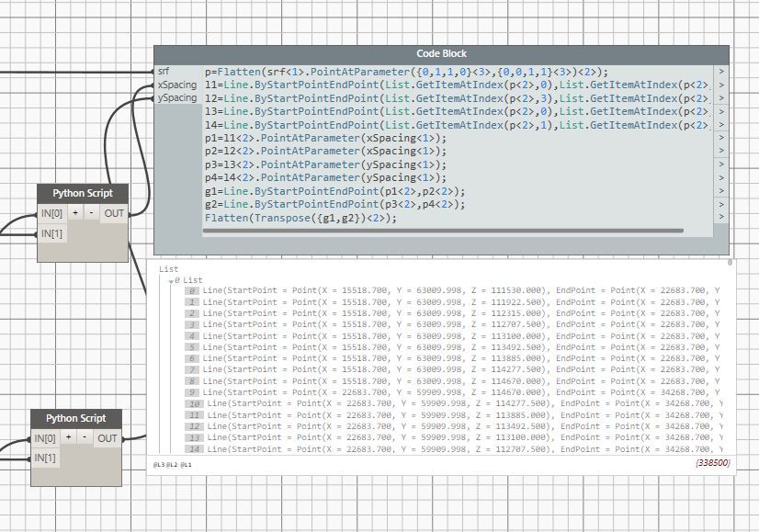Select the ySpacing input port
The image size is (759, 532).
pyautogui.click(x=176, y=98)
